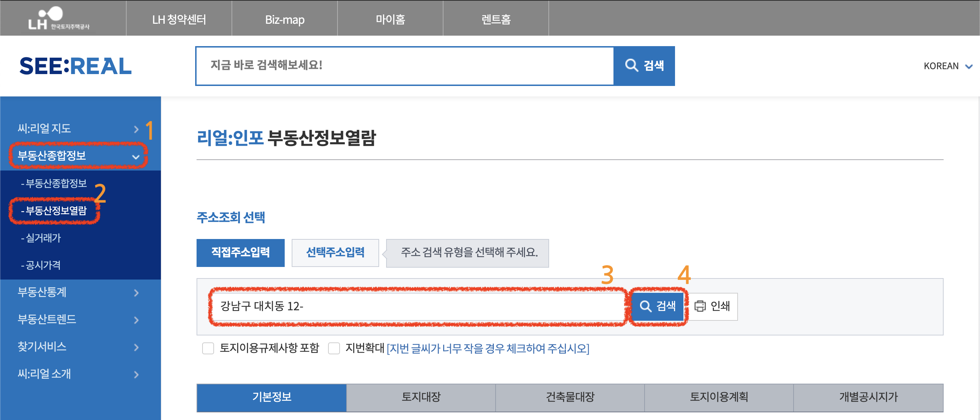Go to LH 청약센터 menu
Viewport: 980px width, 420px height.
[179, 19]
